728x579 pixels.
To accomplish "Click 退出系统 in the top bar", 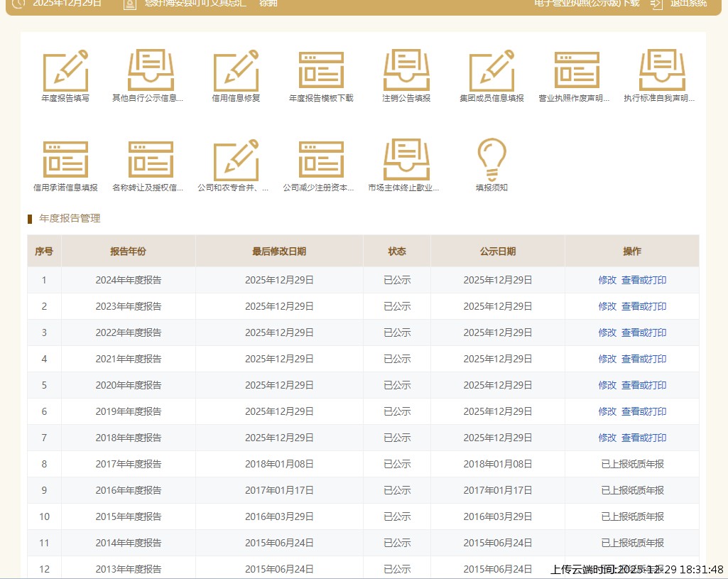I will coord(688,4).
